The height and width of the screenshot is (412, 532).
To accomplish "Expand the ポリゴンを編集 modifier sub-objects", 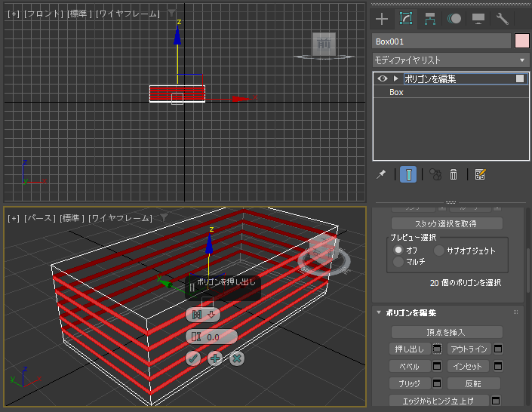I will click(395, 78).
